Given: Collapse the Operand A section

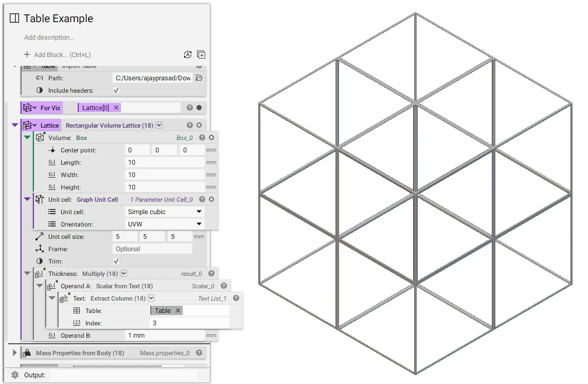Looking at the screenshot, I should point(40,286).
